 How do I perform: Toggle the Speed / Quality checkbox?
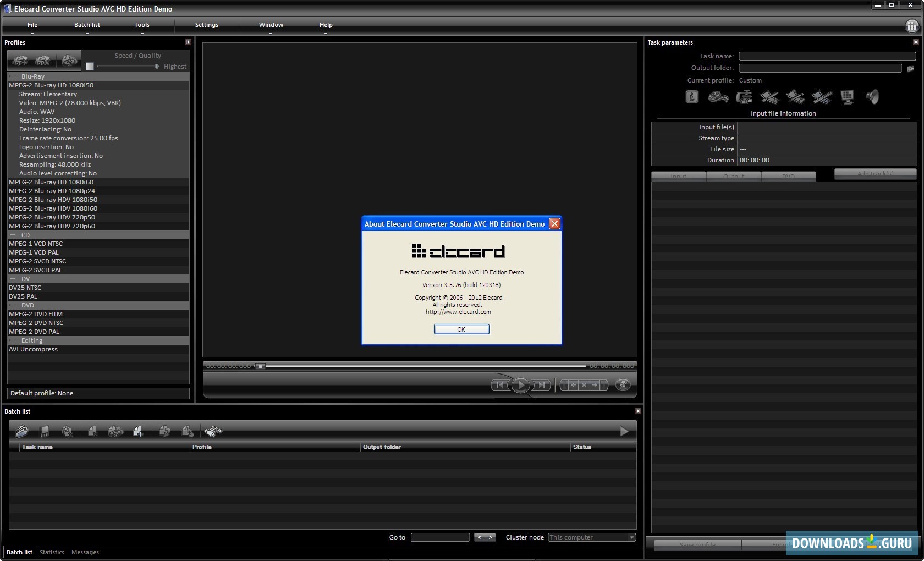tap(90, 67)
